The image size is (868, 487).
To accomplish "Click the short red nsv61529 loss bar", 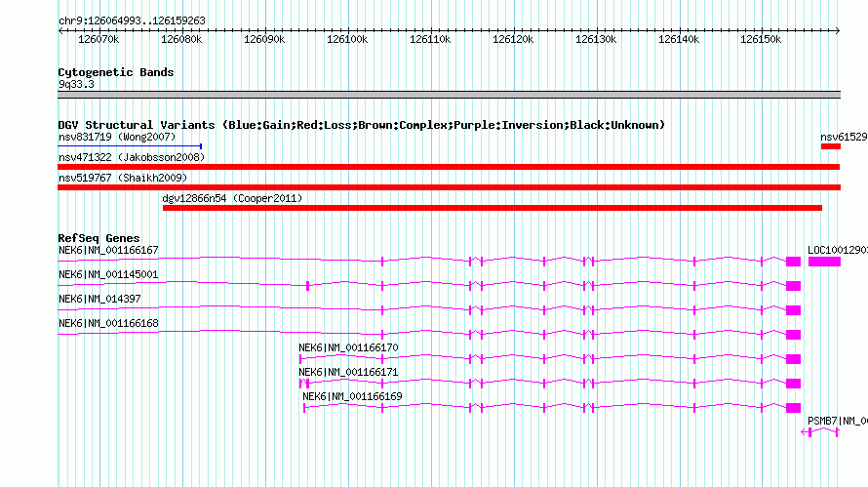I will (x=831, y=146).
